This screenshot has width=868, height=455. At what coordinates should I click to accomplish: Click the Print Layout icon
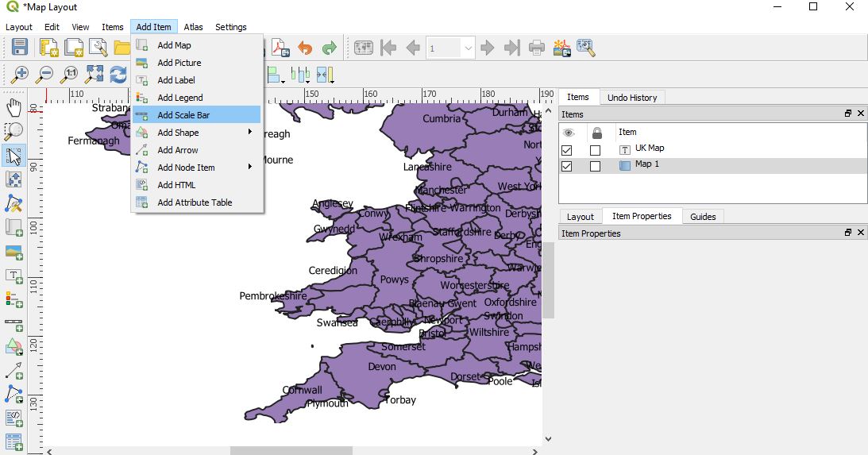(x=537, y=48)
